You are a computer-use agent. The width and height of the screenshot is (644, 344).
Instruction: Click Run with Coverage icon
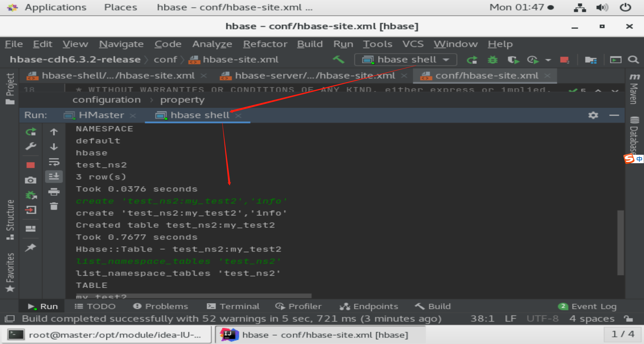[x=513, y=60]
